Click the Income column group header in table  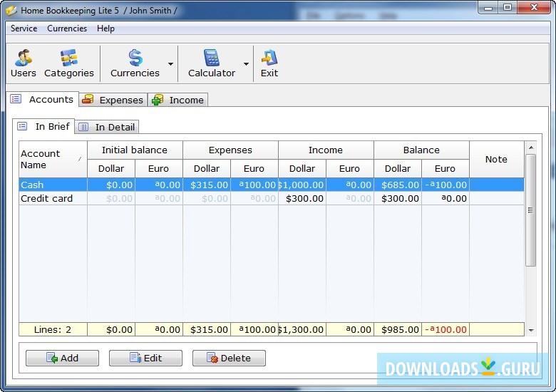(326, 150)
